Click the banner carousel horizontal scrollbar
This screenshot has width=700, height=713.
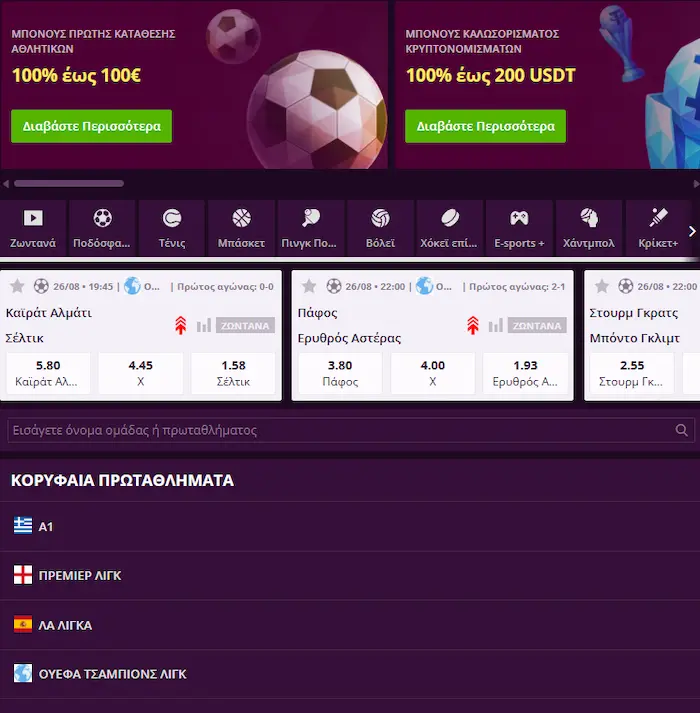(x=69, y=183)
